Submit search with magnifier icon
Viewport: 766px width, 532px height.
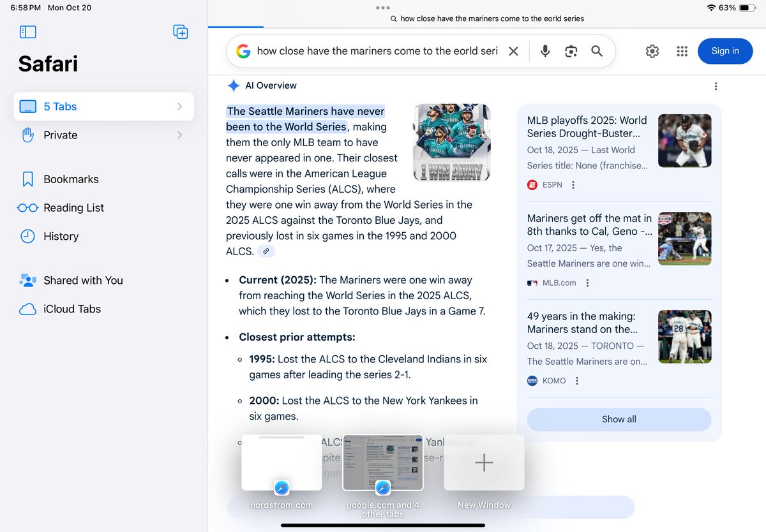[x=597, y=51]
